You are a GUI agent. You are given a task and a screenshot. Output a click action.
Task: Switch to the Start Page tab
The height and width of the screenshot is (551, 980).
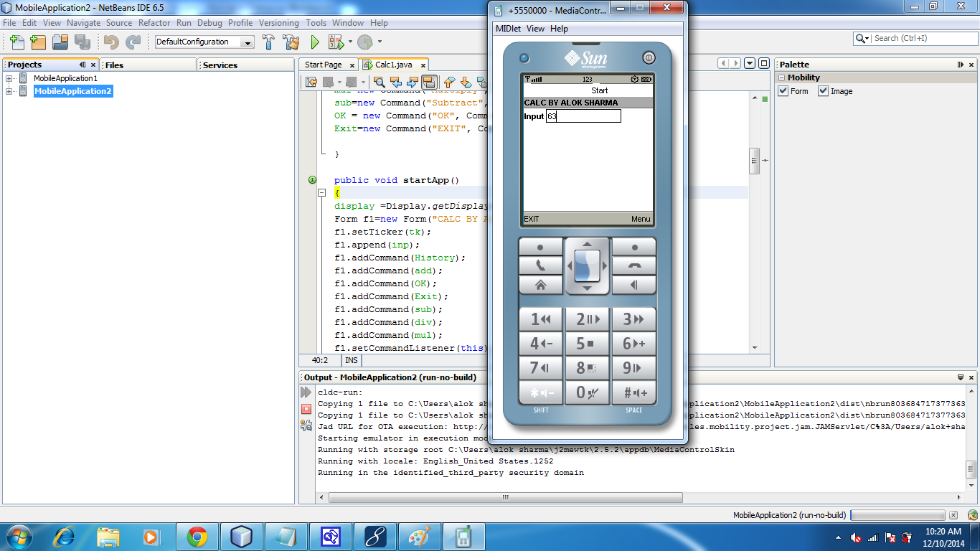324,65
